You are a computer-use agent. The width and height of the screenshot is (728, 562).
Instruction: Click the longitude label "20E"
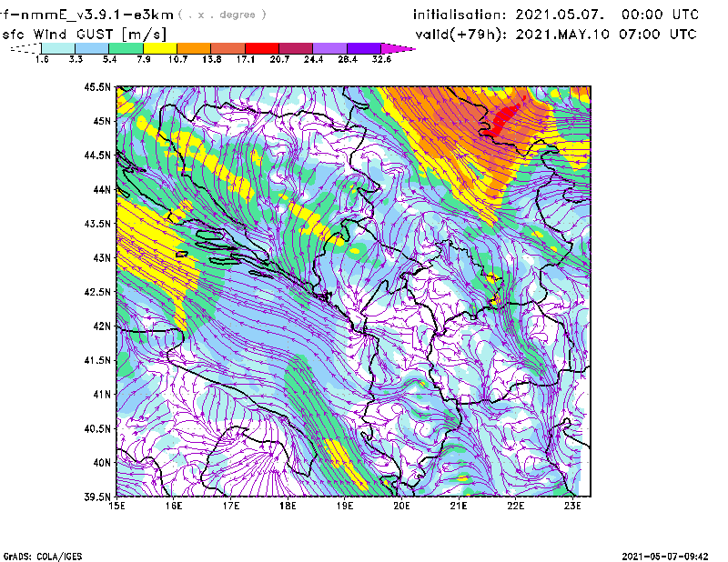pos(401,506)
